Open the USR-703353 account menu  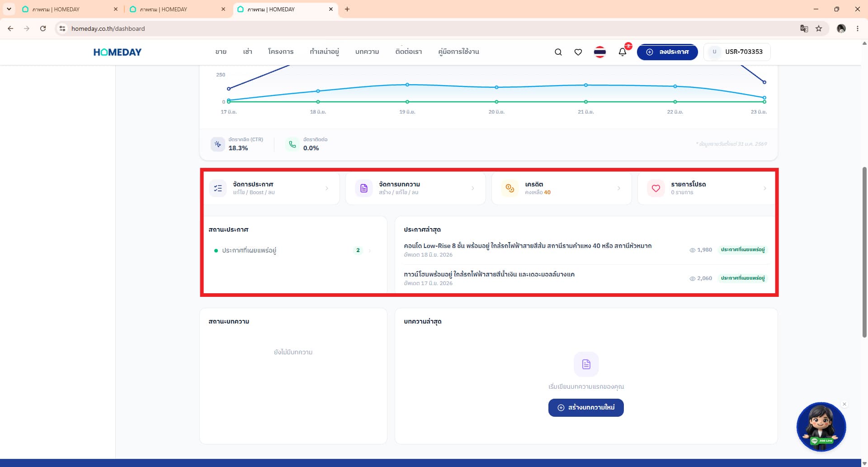click(x=737, y=52)
